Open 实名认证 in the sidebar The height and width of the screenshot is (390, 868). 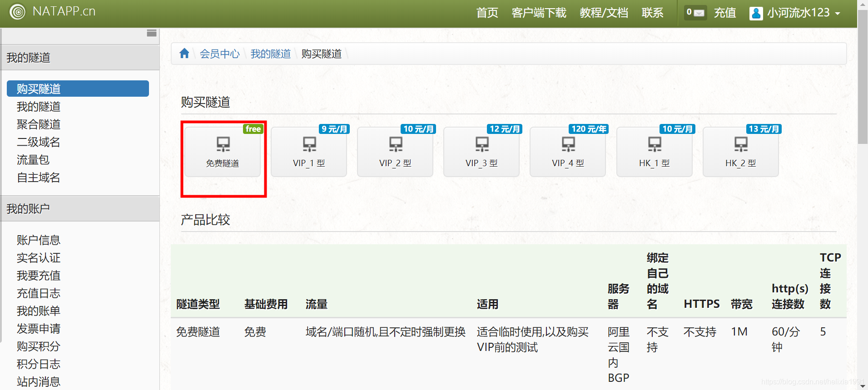39,258
